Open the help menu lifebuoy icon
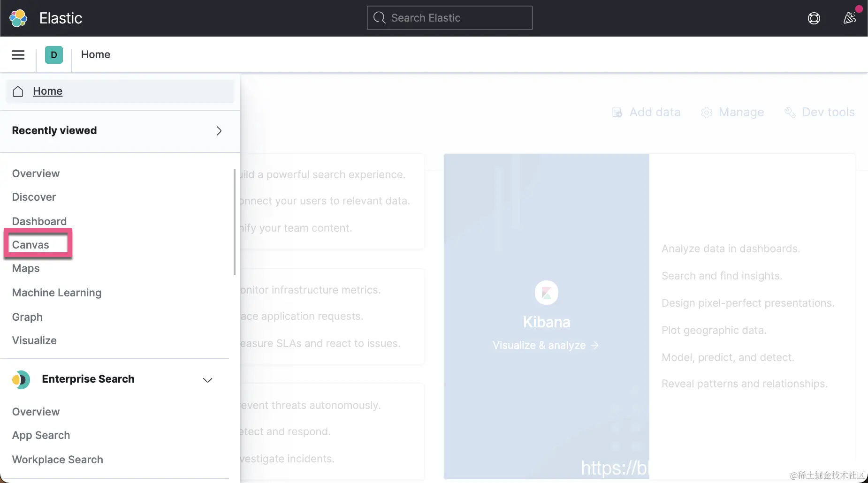The height and width of the screenshot is (483, 868). pos(814,18)
